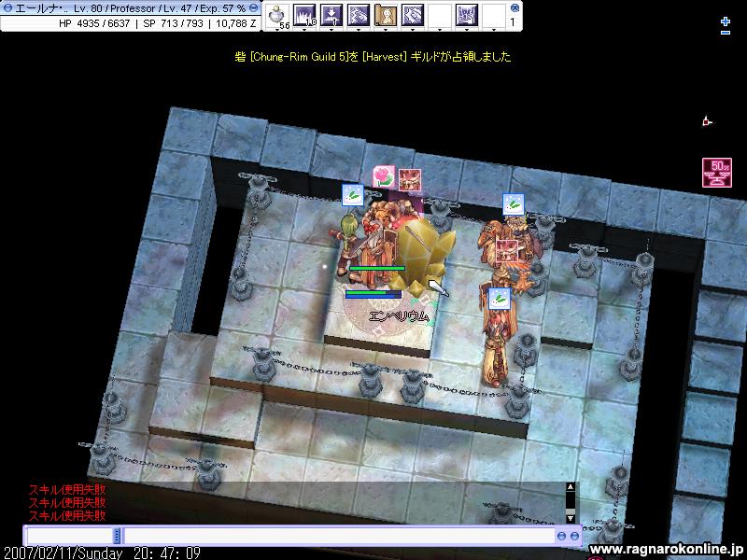The height and width of the screenshot is (560, 747).
Task: Activate the skill icon in fourth hotkey slot
Action: (359, 15)
